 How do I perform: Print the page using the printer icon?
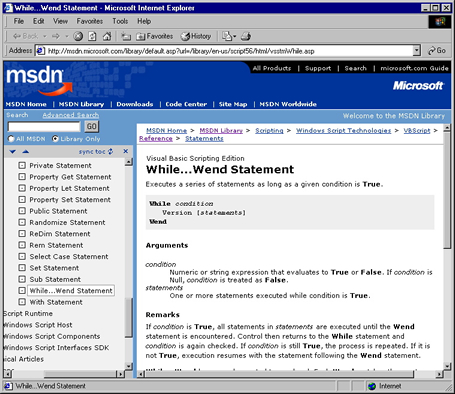point(246,36)
